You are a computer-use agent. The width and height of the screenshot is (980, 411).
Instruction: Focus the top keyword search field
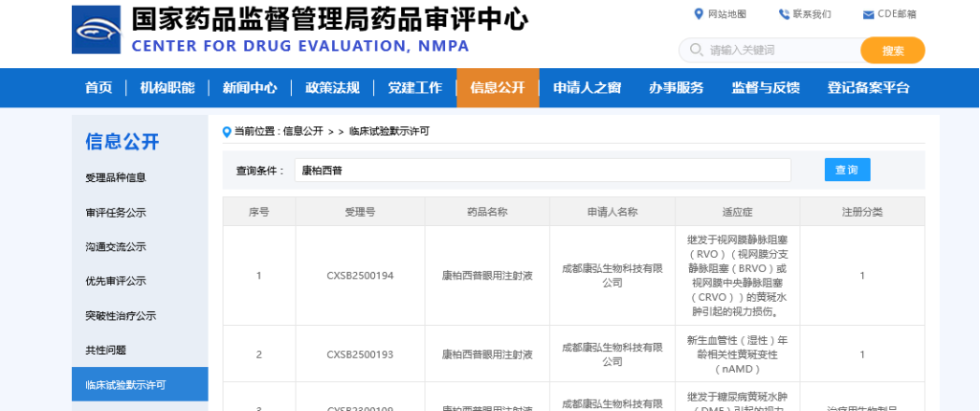(x=780, y=50)
